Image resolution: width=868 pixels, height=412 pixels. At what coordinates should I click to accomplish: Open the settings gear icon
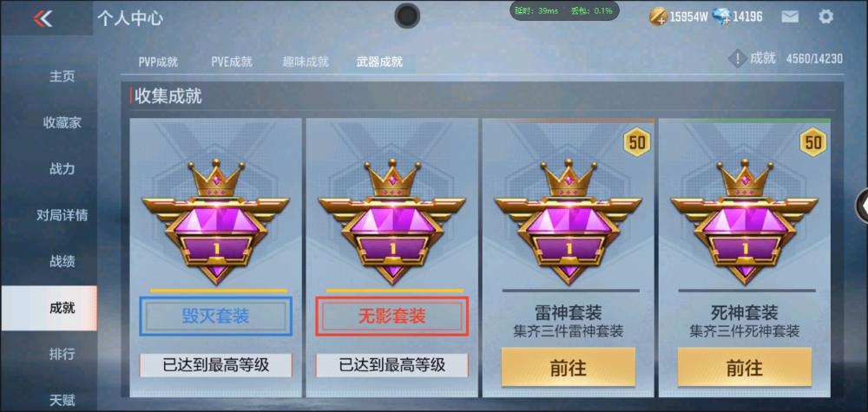[x=825, y=16]
